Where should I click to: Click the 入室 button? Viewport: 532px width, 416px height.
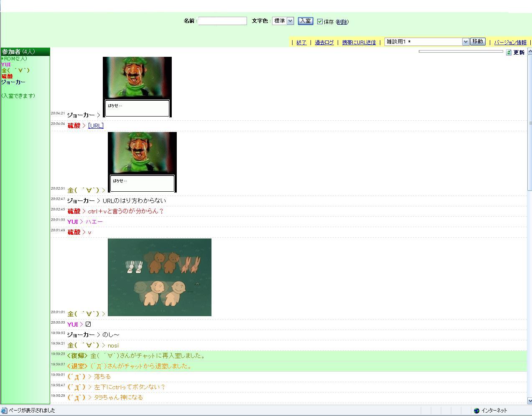click(x=305, y=21)
